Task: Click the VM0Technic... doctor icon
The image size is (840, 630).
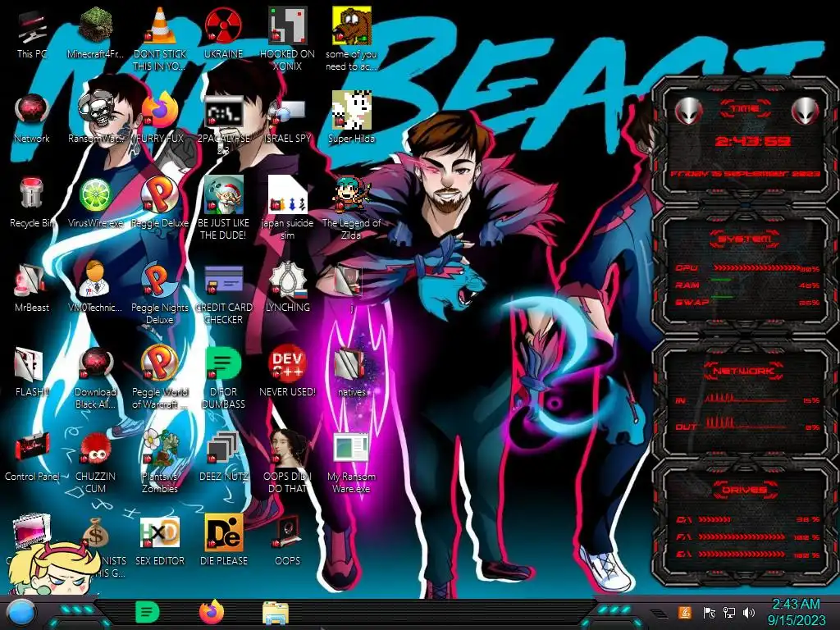Action: (x=95, y=279)
